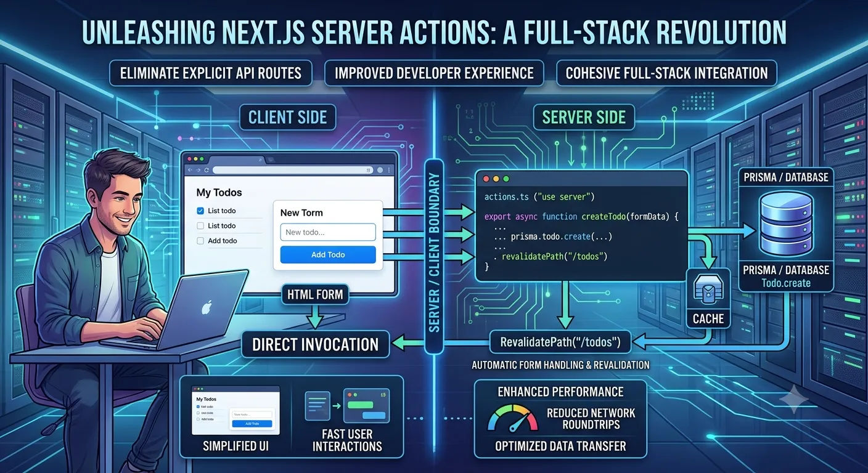
Task: Click the Todo.create text under the database
Action: [785, 283]
